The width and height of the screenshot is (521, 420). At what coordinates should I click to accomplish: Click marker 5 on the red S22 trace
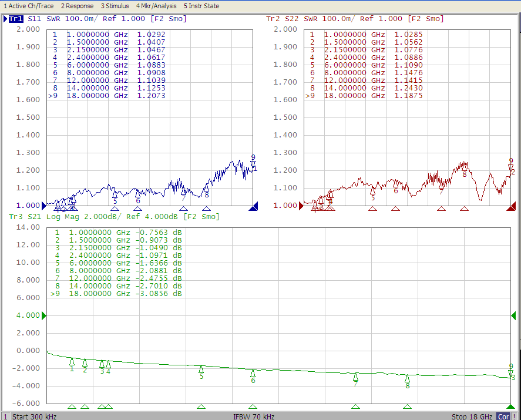click(x=372, y=191)
